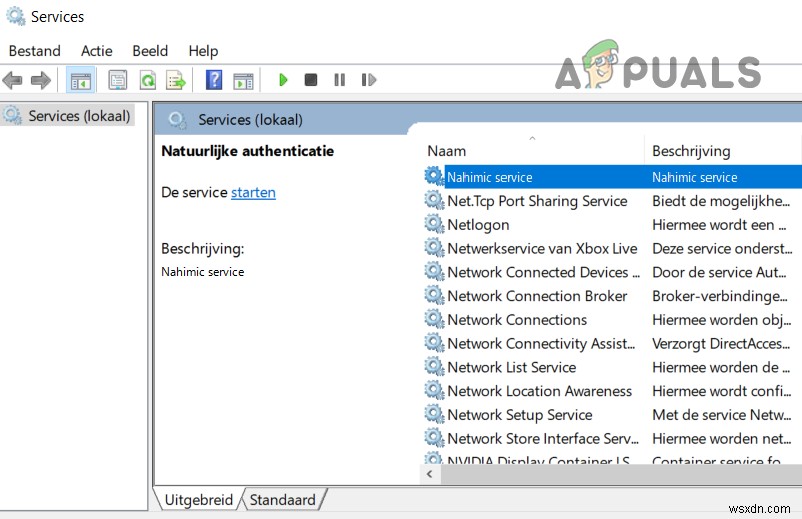Restart the service with the restart button
802x519 pixels.
pos(368,80)
